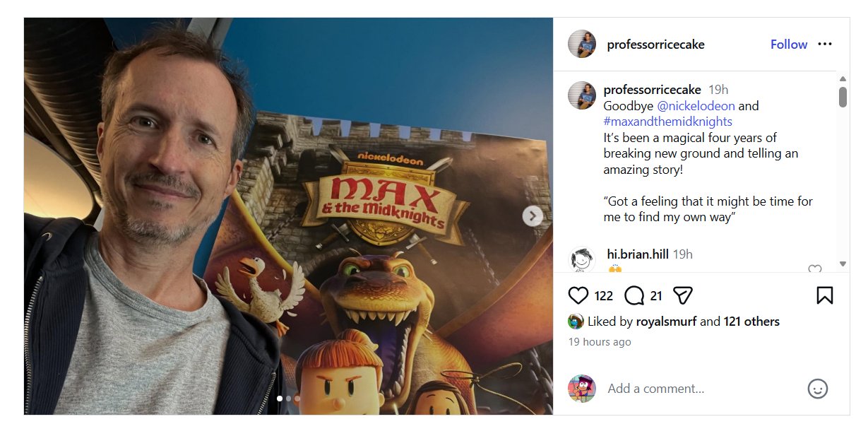Select the second carousel dot indicator
868x436 pixels.
coord(288,399)
